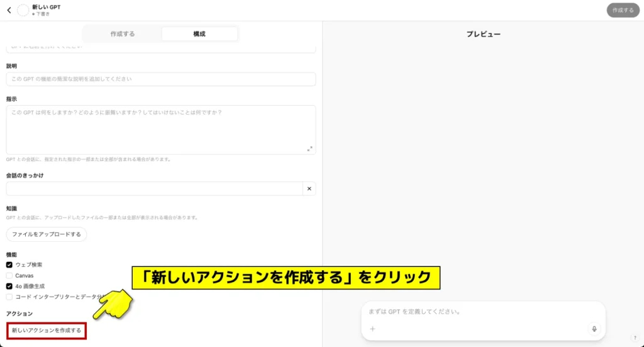Viewport: 644px width, 347px height.
Task: Click the plus icon in preview chat box
Action: click(x=372, y=329)
